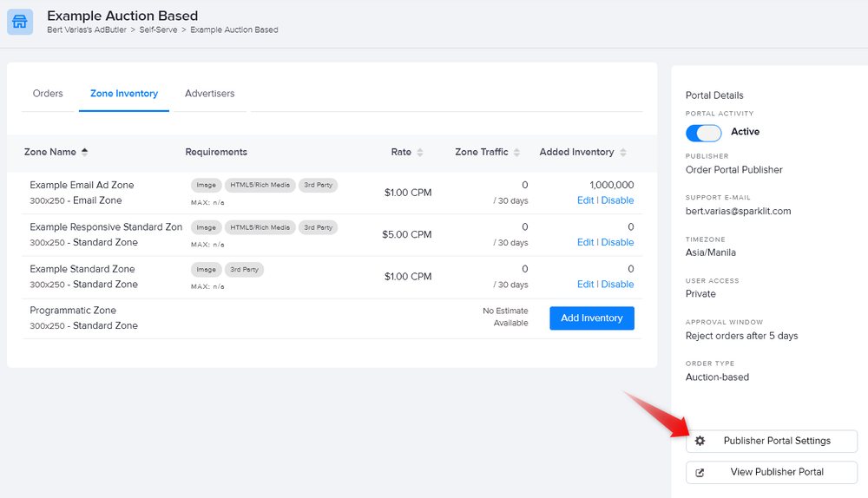Image resolution: width=868 pixels, height=498 pixels.
Task: Click the gear icon for portal settings
Action: coord(701,441)
